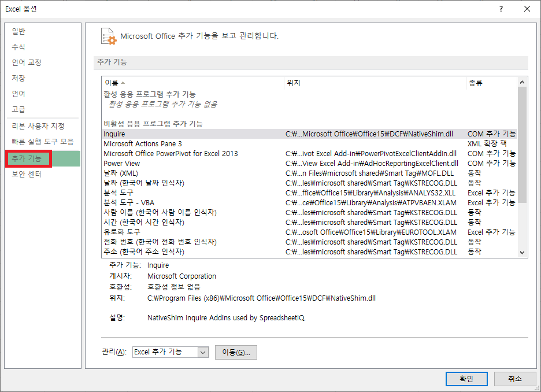Confirm with the 확인 button
Image resolution: width=541 pixels, height=392 pixels.
click(x=466, y=379)
